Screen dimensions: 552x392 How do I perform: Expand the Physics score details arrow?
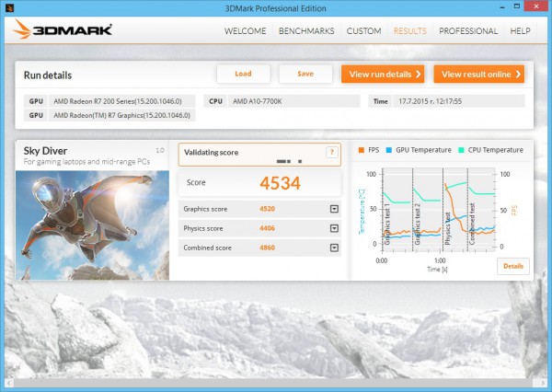[x=334, y=228]
